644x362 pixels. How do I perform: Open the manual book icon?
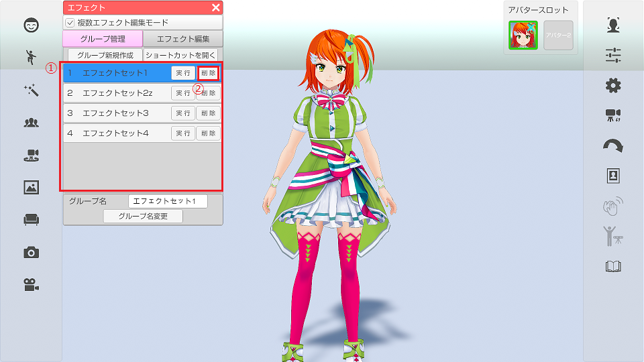coord(613,266)
